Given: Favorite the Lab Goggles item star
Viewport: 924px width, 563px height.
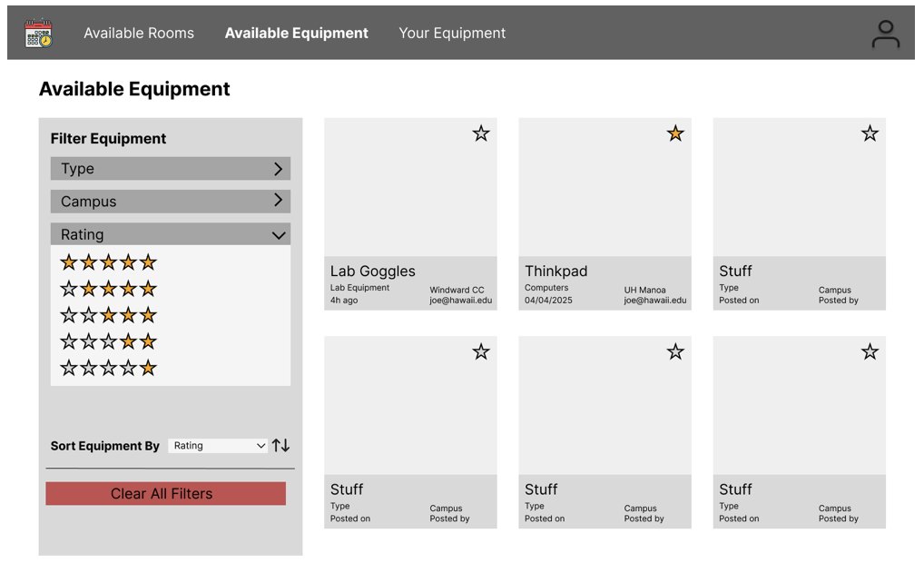Looking at the screenshot, I should 481,133.
